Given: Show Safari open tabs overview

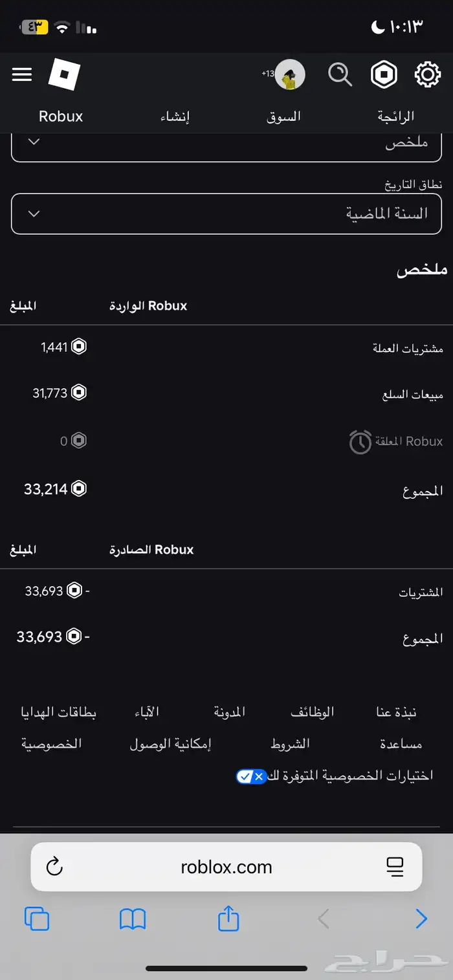Looking at the screenshot, I should (37, 919).
